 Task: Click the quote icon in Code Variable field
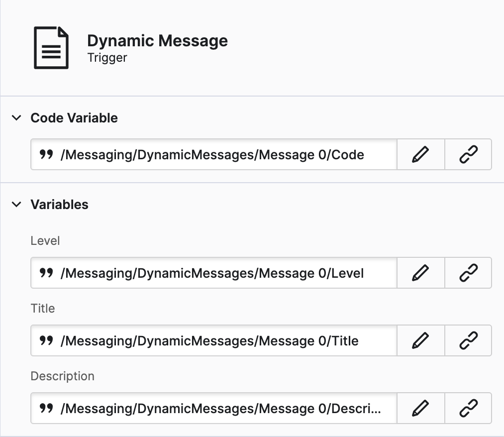click(x=46, y=155)
